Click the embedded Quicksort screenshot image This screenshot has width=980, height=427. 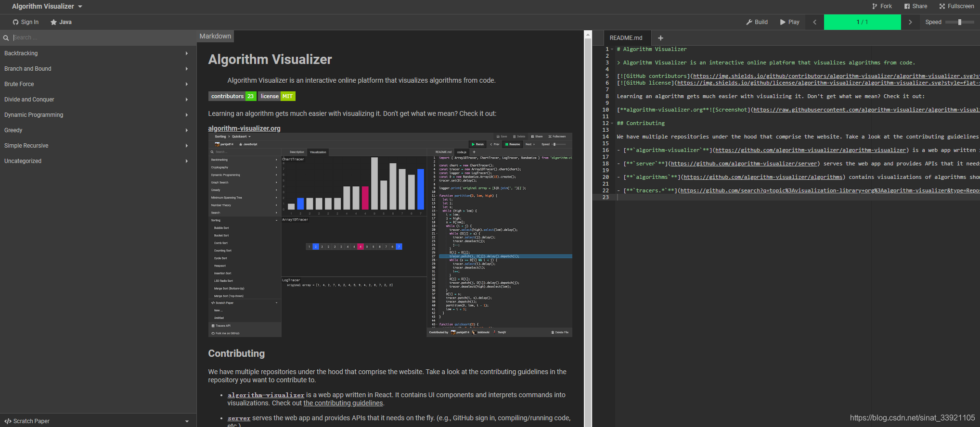coord(390,235)
